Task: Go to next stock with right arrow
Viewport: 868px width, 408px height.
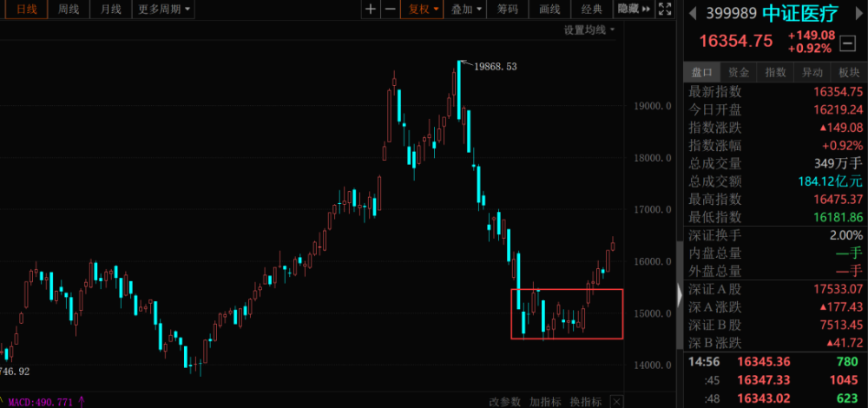Action: click(x=859, y=15)
